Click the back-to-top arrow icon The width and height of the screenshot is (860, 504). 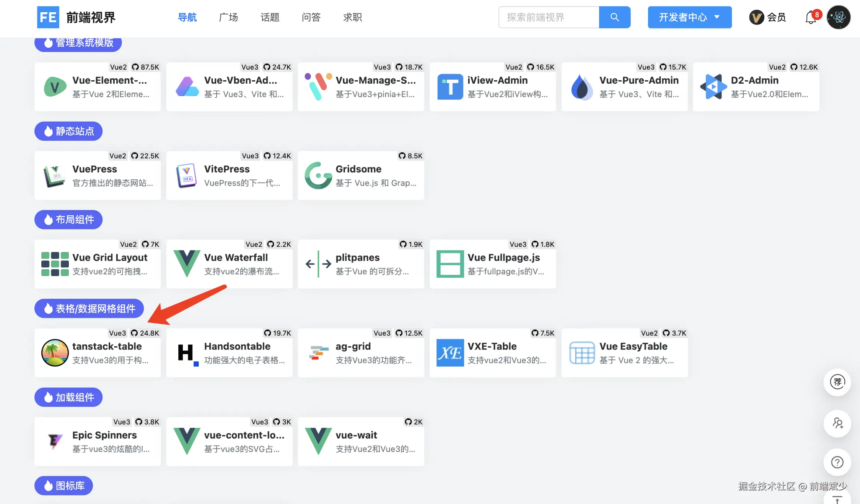(837, 499)
